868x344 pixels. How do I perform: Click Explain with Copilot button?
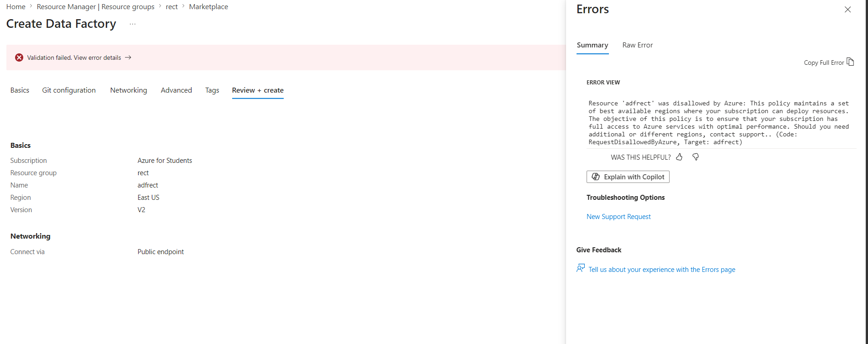628,177
